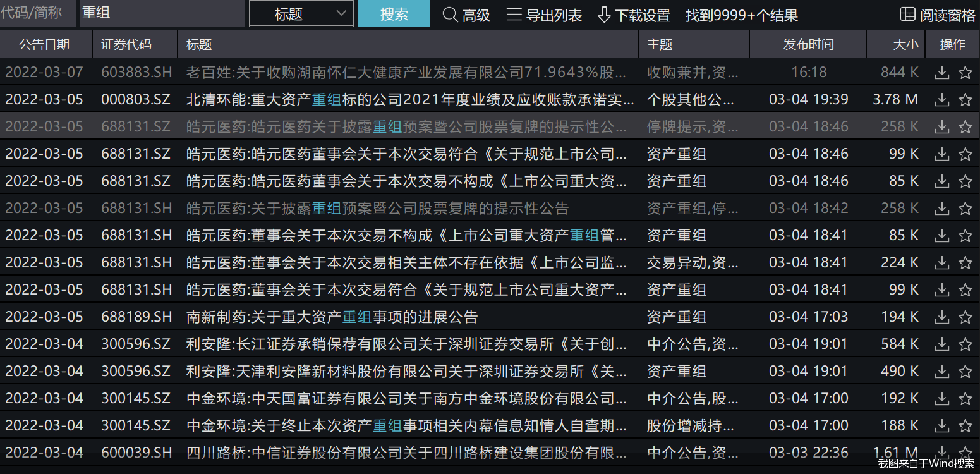Click publish time 03-03 22:36
The image size is (980, 474).
[x=809, y=453]
